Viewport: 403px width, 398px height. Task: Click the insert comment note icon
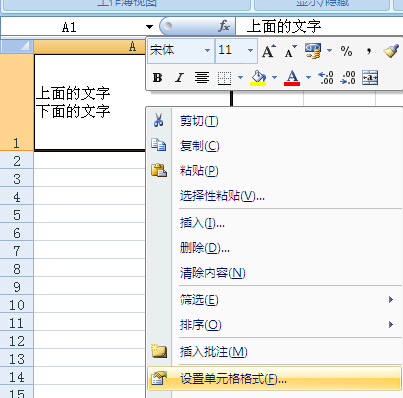159,351
